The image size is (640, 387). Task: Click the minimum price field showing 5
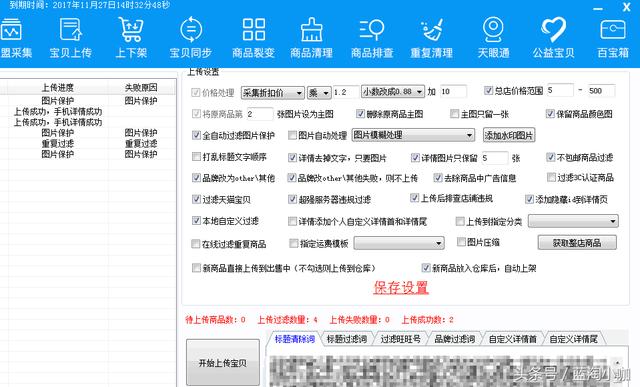[560, 90]
